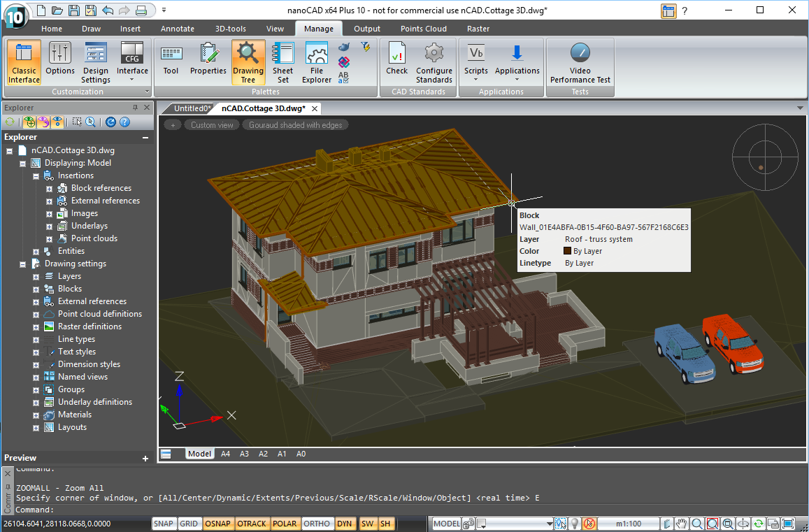Switch to the Annotate ribbon tab
The width and height of the screenshot is (809, 532).
point(178,29)
